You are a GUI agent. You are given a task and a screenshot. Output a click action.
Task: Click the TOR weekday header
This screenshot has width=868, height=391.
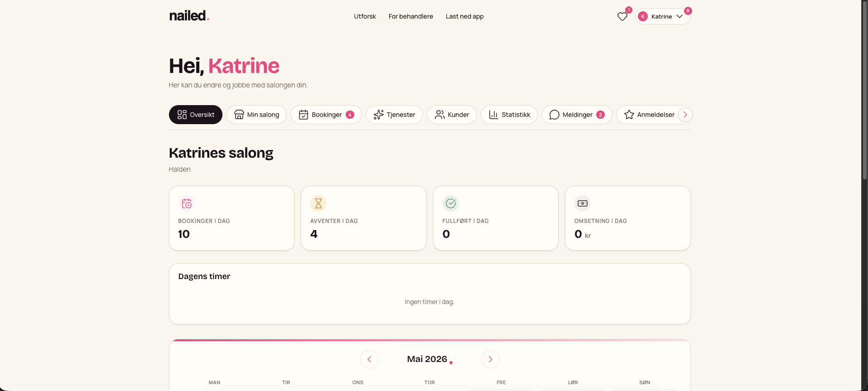429,382
